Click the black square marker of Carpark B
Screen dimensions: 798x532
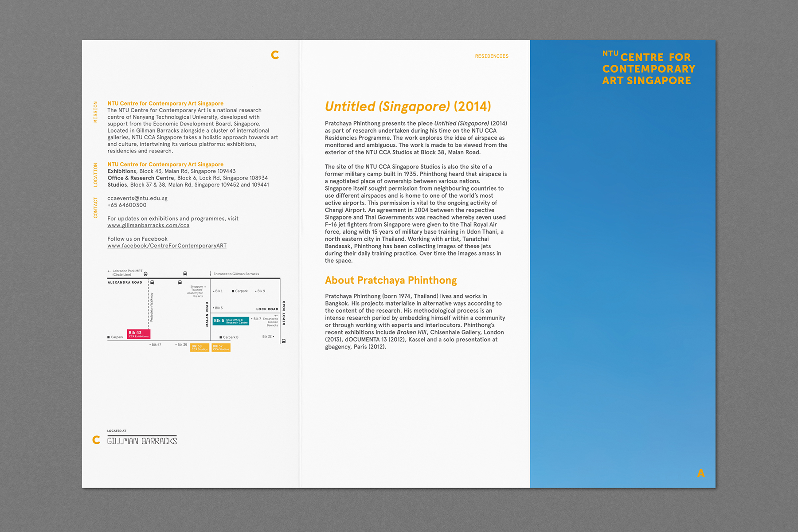tap(221, 337)
